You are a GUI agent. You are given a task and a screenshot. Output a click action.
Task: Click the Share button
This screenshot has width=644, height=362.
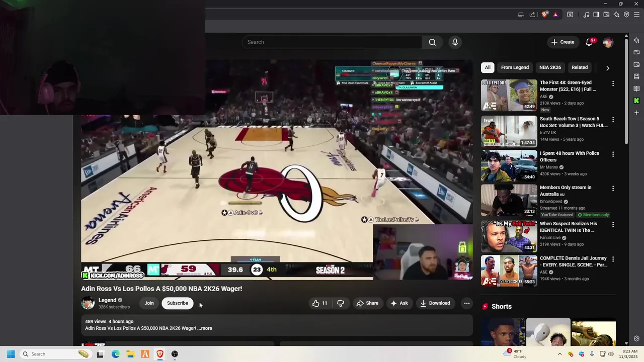point(367,303)
